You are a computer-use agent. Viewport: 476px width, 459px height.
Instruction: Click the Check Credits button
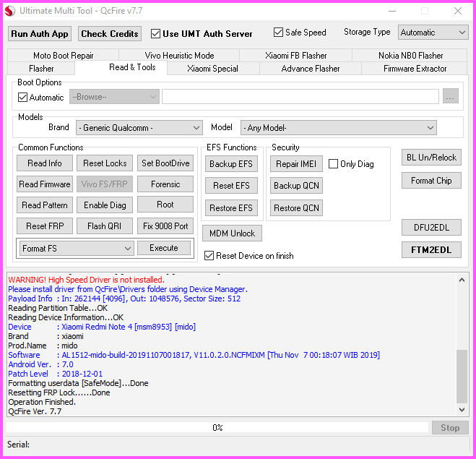coord(110,34)
